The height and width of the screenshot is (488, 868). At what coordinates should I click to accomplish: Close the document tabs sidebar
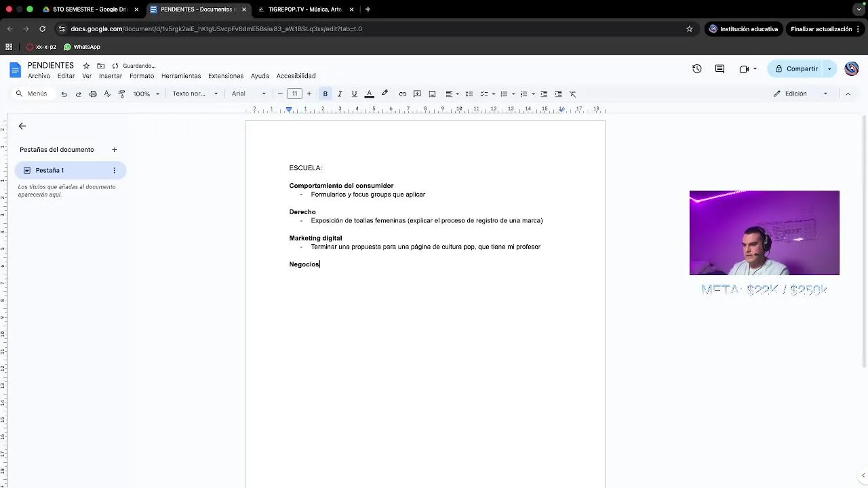pyautogui.click(x=22, y=126)
